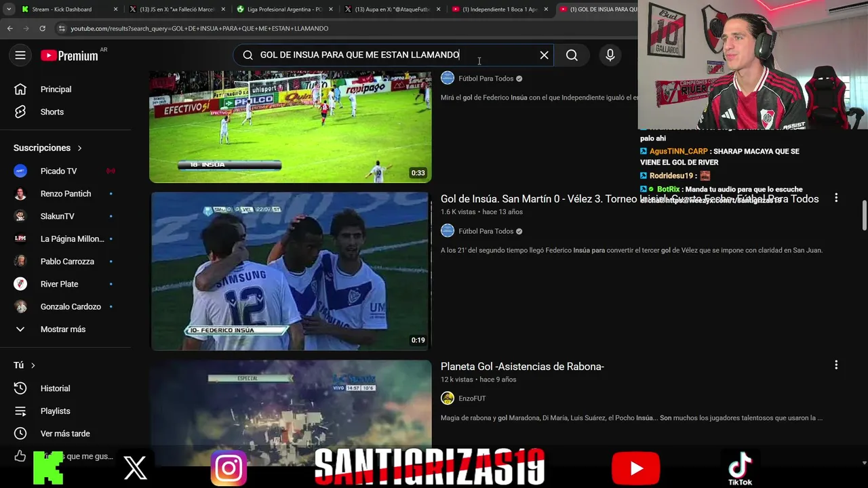
Task: Click the search text field
Action: tap(393, 55)
